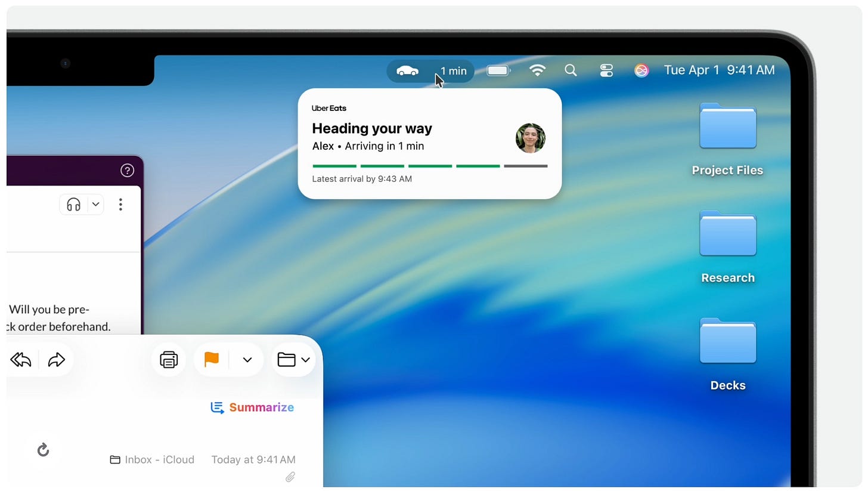Click the paperclip attachment icon
868x491 pixels.
click(x=290, y=477)
